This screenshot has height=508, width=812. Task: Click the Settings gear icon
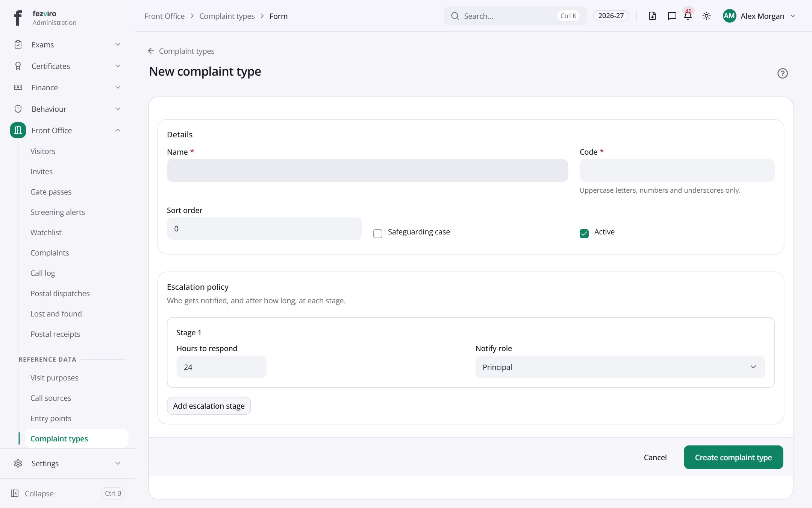(x=18, y=464)
